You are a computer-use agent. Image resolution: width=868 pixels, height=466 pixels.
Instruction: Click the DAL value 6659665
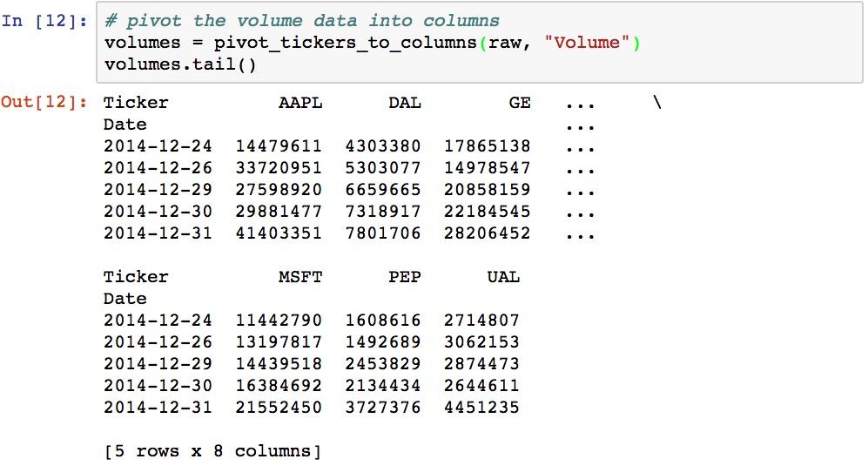tap(383, 190)
